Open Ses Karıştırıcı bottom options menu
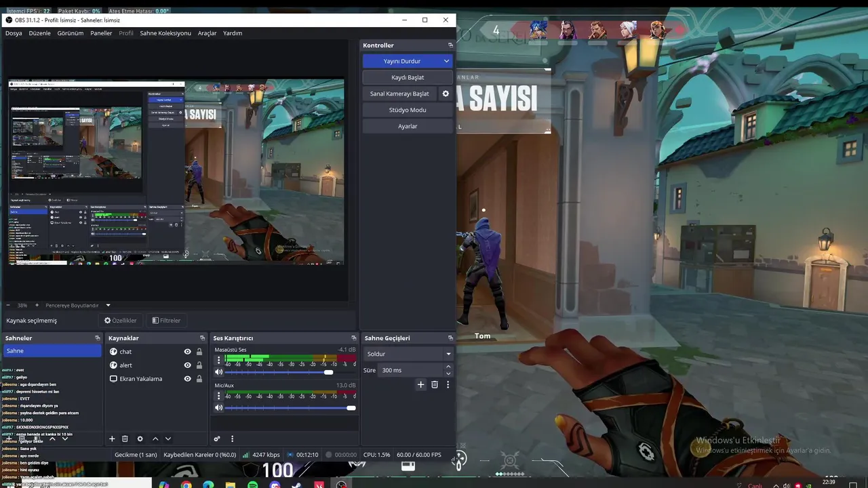The width and height of the screenshot is (868, 488). 232,439
